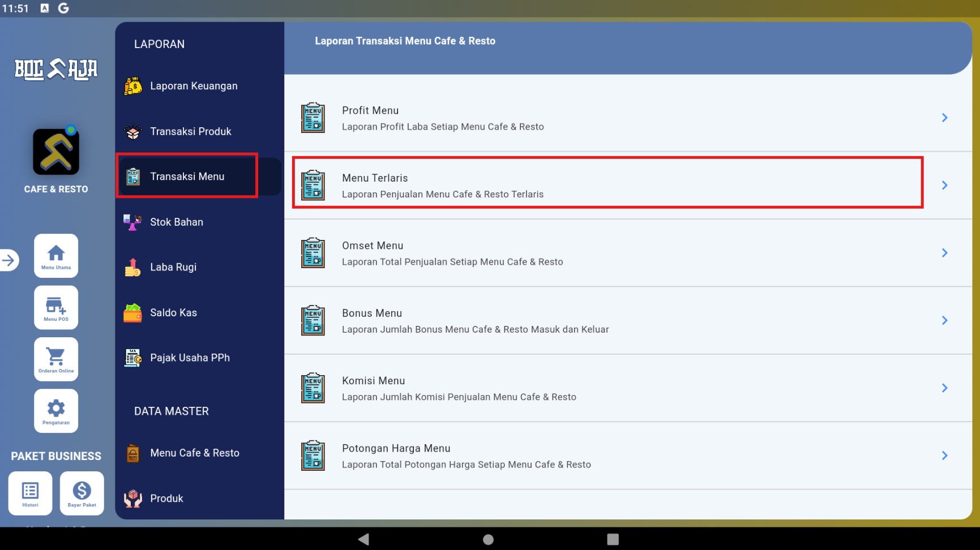
Task: Click 'Laporan Jumlah Bonus Menu' description text
Action: click(476, 329)
